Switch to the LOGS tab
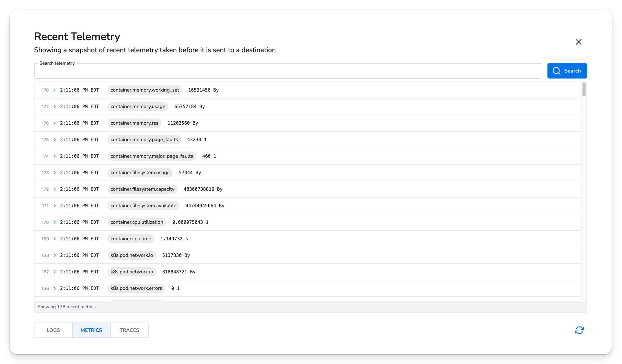 coord(53,330)
